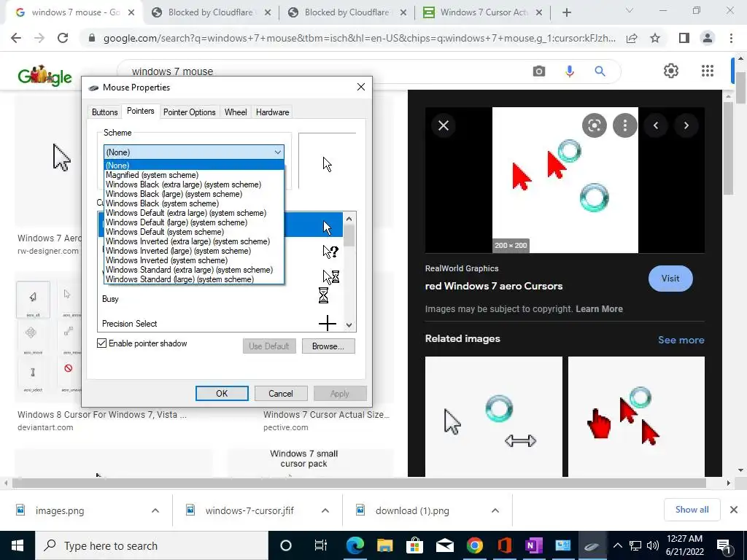
Task: Open the See more related images link
Action: click(x=681, y=340)
